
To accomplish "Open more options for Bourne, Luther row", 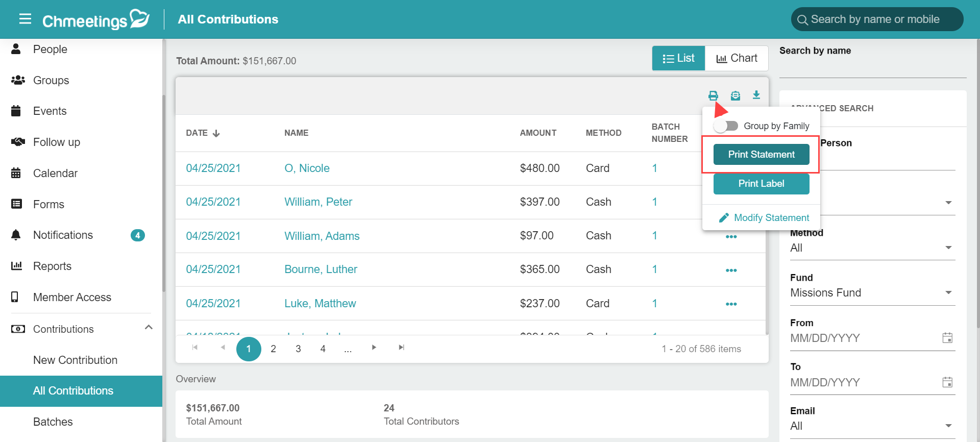I will pyautogui.click(x=731, y=271).
